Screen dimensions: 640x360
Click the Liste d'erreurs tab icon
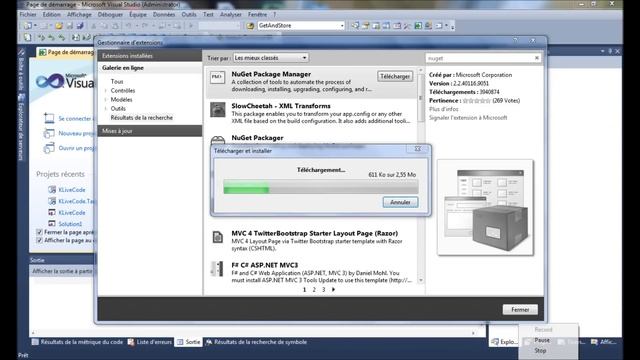[x=131, y=342]
